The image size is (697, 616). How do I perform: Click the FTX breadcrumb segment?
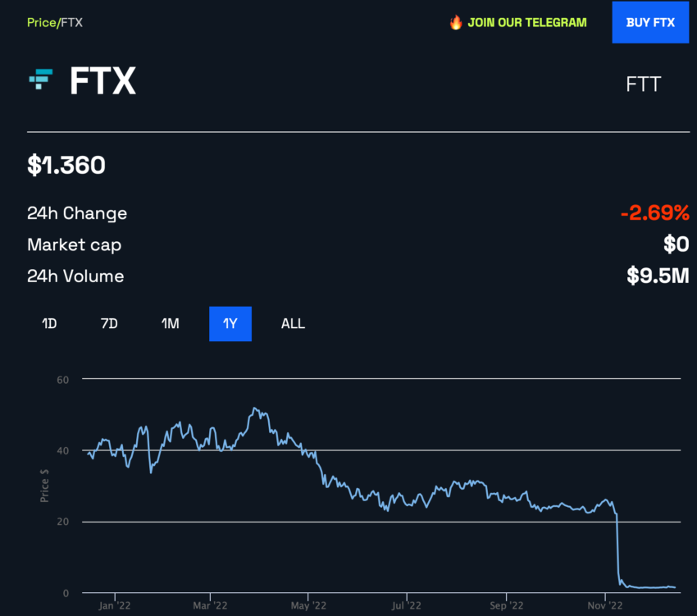[x=71, y=22]
